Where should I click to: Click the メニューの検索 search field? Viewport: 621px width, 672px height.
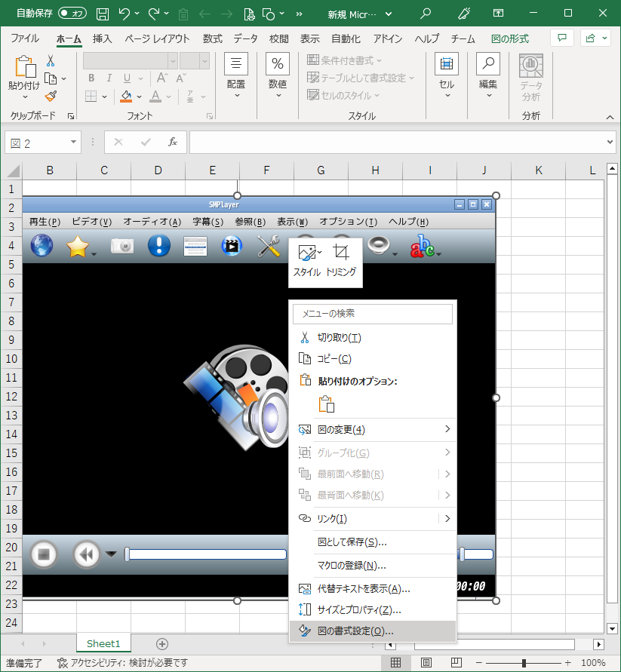[x=372, y=314]
